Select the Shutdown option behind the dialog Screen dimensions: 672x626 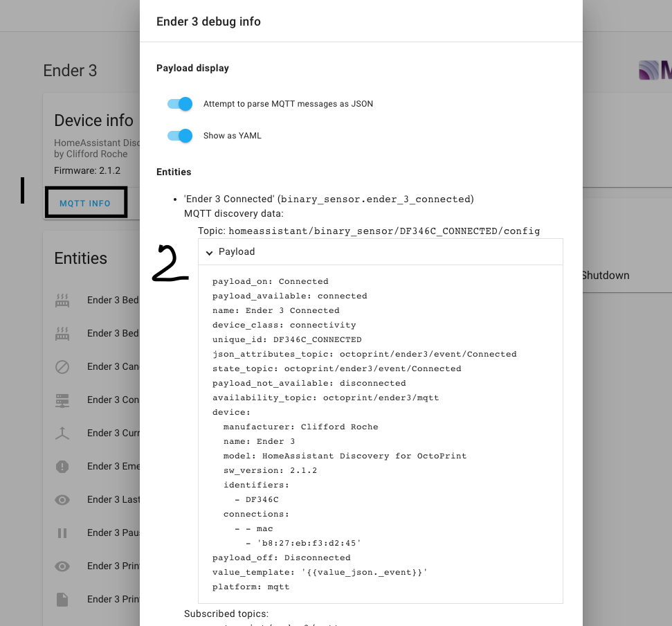tap(605, 275)
